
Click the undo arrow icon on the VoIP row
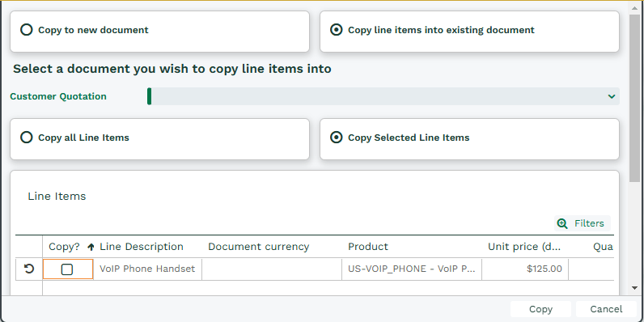[x=29, y=269]
